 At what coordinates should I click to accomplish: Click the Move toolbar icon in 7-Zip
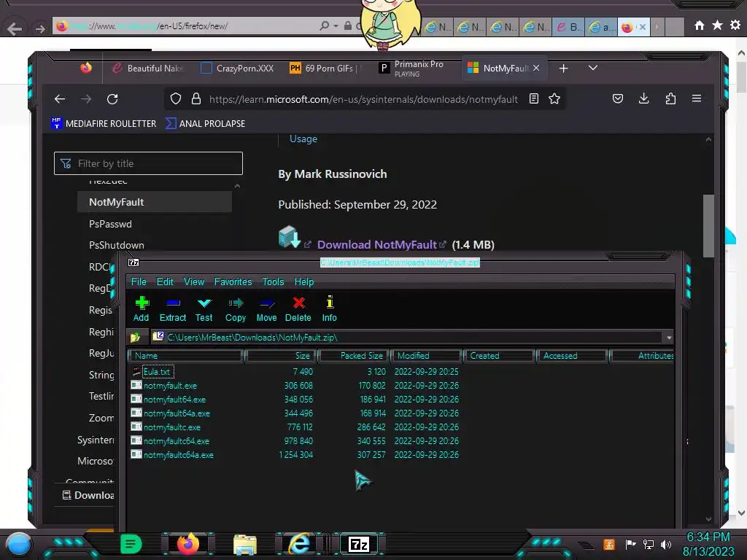coord(266,308)
